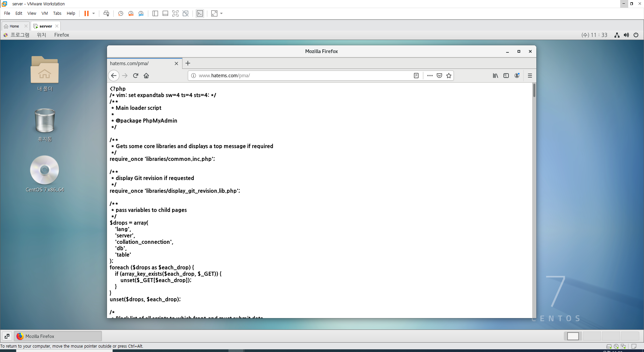Viewport: 644px width, 352px height.
Task: Open the Firefox account icon
Action: point(517,76)
